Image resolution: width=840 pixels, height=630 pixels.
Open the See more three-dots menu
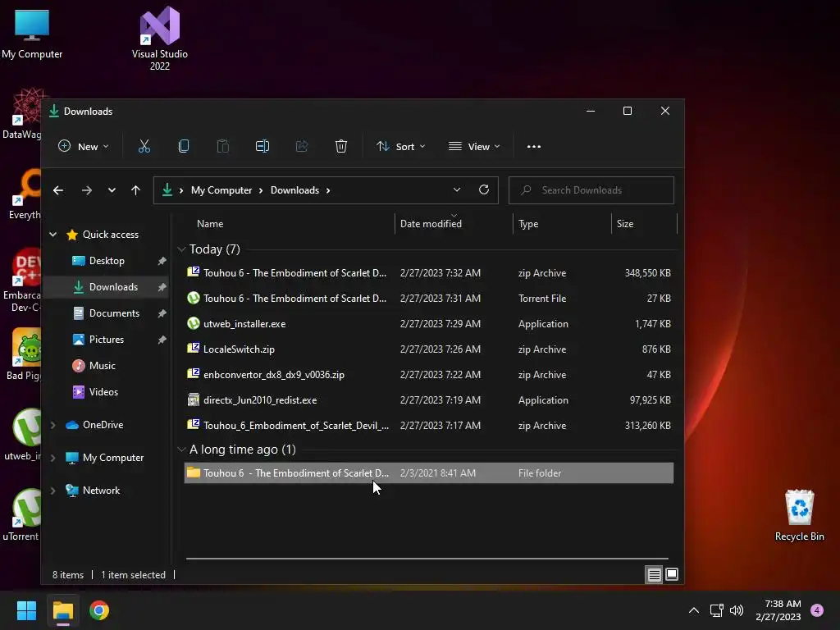pyautogui.click(x=533, y=146)
